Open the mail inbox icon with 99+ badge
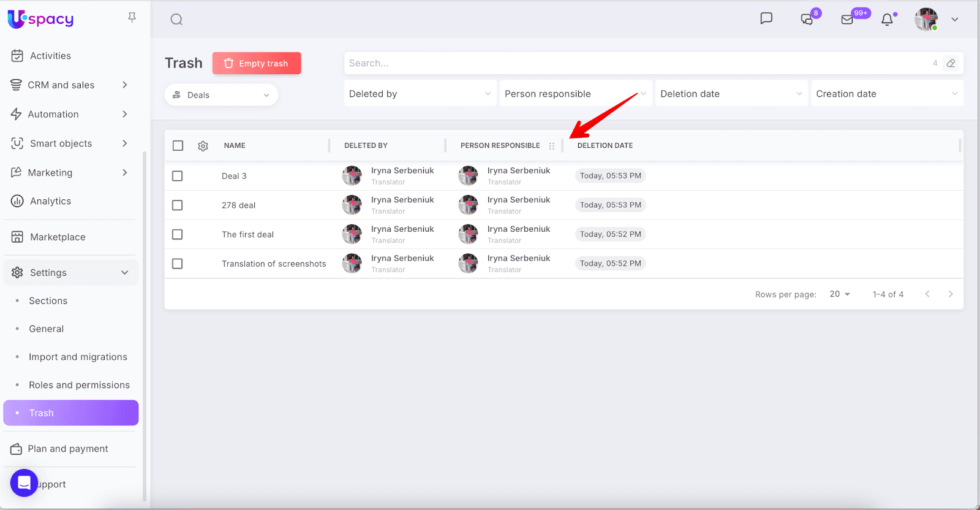 (848, 20)
